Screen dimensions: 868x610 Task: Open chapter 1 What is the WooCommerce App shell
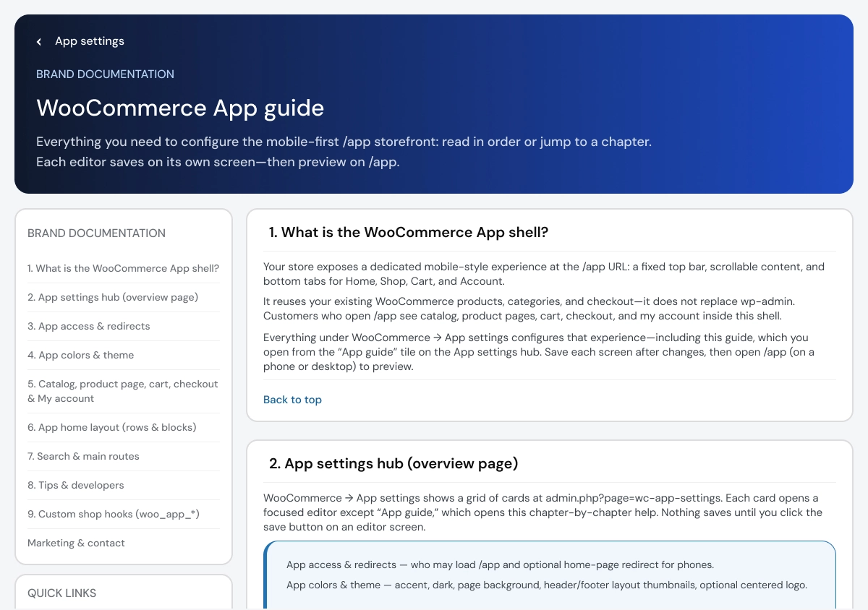(123, 268)
